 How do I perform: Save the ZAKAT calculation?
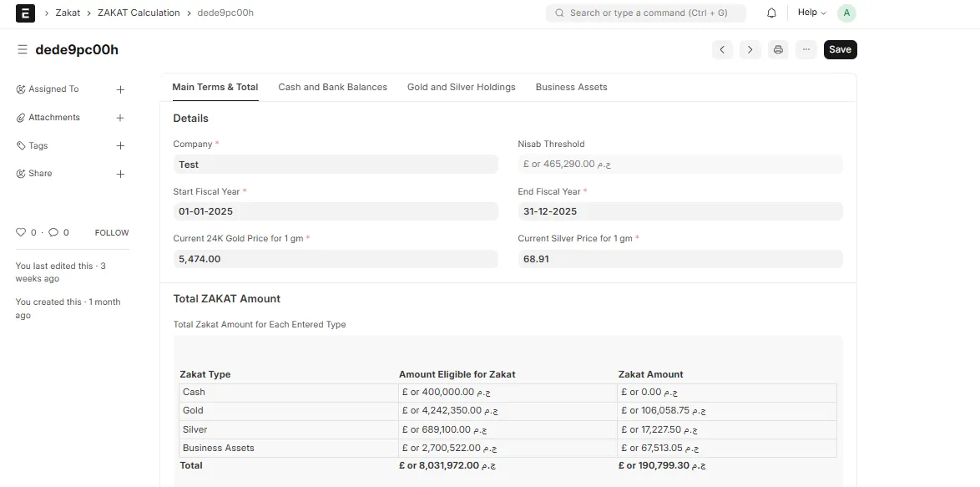pyautogui.click(x=840, y=49)
